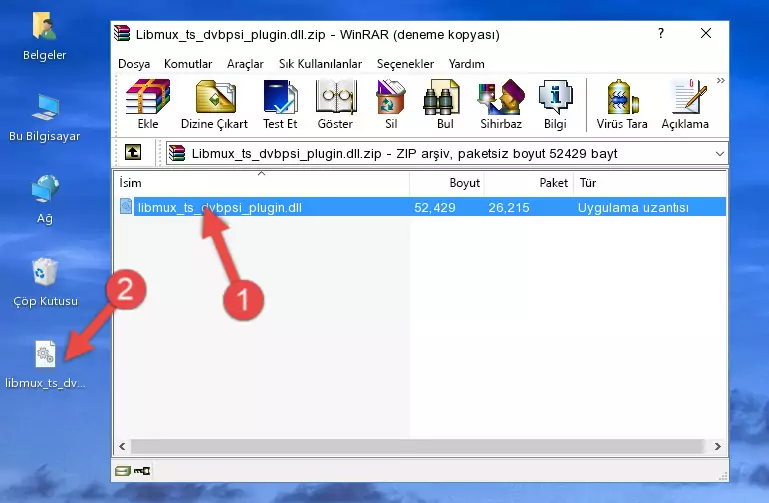
Task: Open the archive path dropdown
Action: tap(719, 153)
